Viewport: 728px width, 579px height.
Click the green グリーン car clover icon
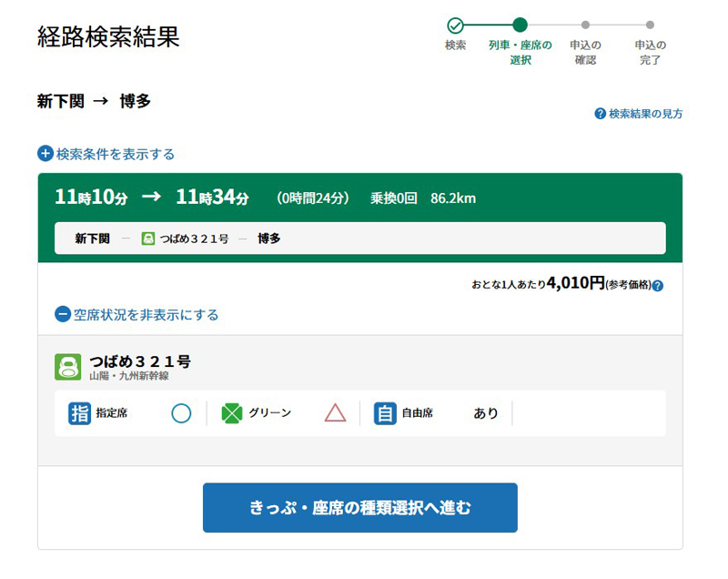click(x=232, y=413)
